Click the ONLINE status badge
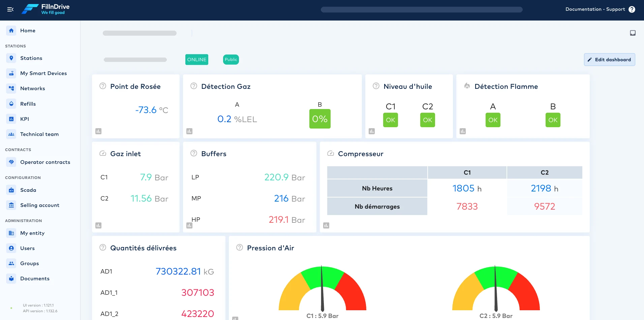The width and height of the screenshot is (644, 320). point(197,60)
